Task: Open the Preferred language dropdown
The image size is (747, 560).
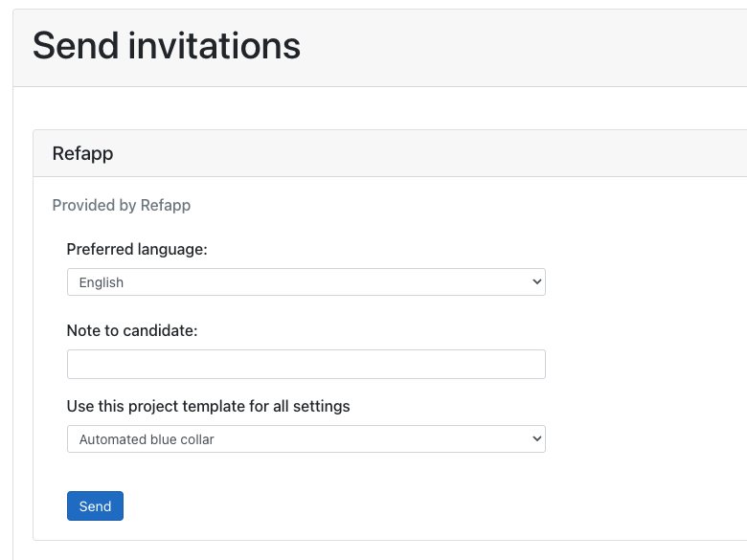Action: [x=306, y=281]
